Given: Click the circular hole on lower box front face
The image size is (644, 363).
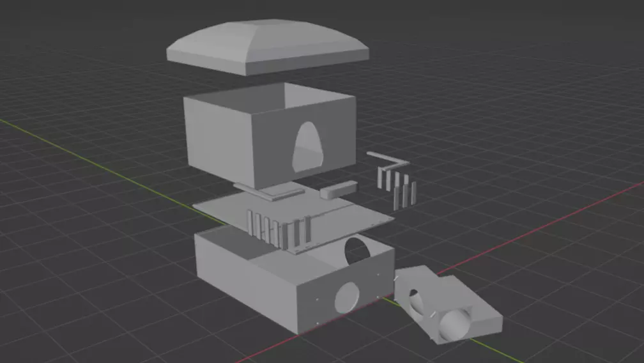Looking at the screenshot, I should (x=347, y=298).
